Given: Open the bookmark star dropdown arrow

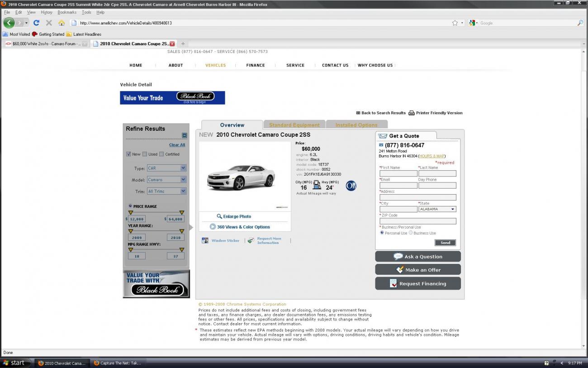Looking at the screenshot, I should (462, 23).
